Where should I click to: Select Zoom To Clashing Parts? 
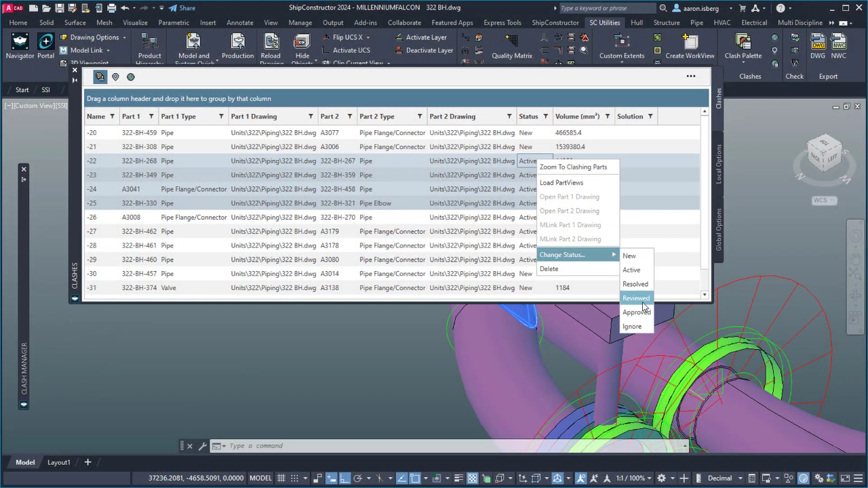573,167
